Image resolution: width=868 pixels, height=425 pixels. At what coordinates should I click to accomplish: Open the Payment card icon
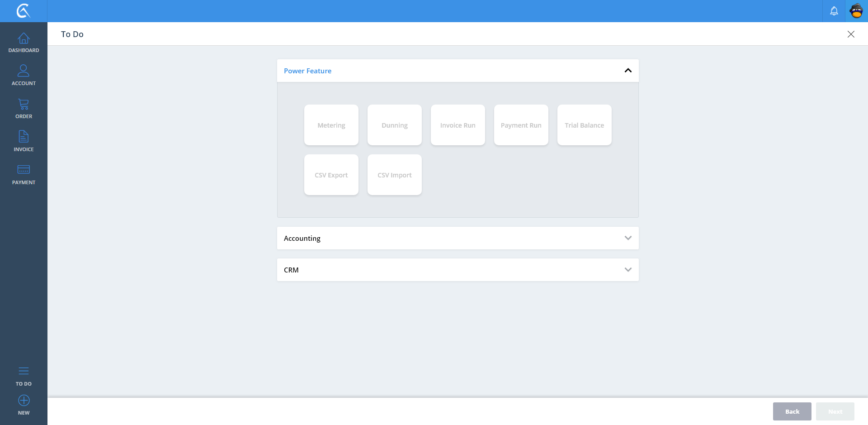coord(24,170)
